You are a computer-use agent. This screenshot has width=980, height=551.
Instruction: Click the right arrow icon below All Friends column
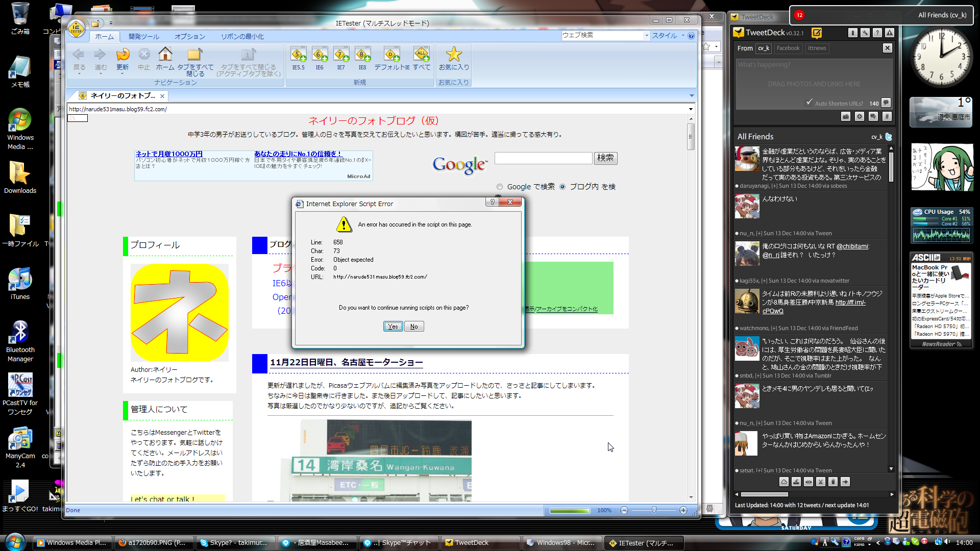coord(845,482)
